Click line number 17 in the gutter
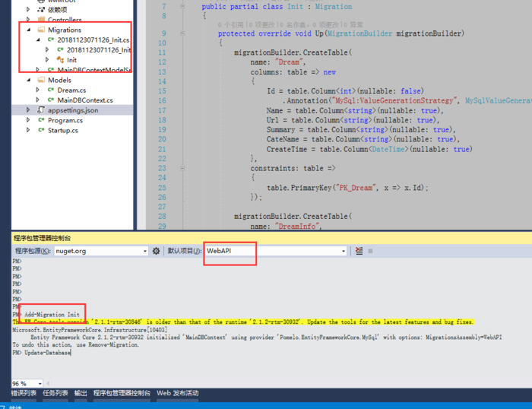 (x=162, y=111)
